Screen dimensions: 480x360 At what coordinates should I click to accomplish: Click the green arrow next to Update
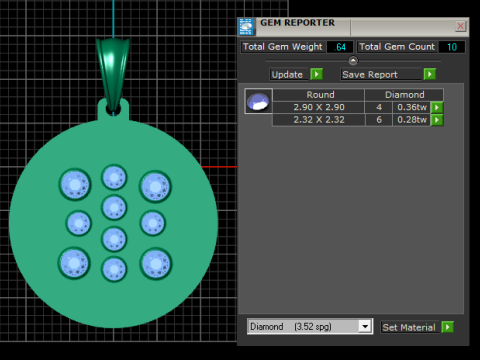click(x=316, y=74)
